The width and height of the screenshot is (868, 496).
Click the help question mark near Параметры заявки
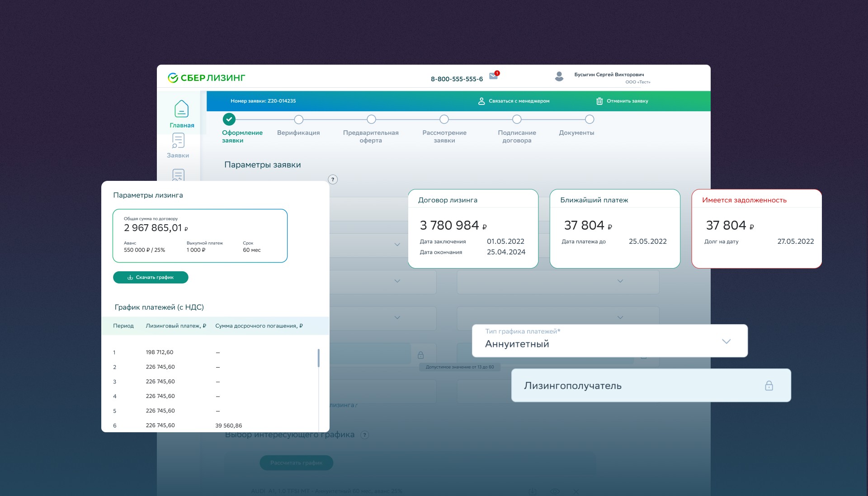pos(333,180)
